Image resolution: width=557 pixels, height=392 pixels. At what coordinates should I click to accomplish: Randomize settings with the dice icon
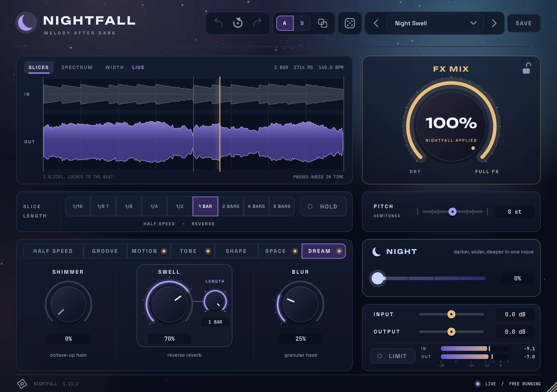tap(350, 23)
